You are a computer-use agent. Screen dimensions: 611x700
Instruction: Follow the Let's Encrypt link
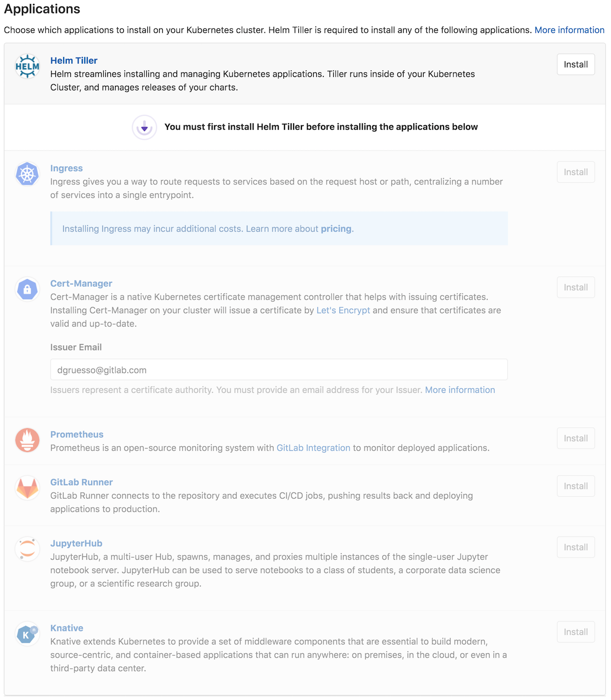pyautogui.click(x=343, y=310)
